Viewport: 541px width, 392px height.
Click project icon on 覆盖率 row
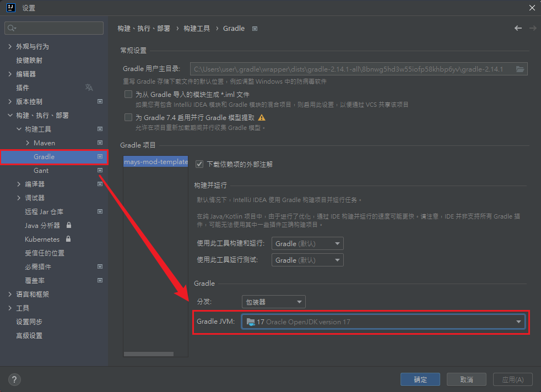(100, 280)
